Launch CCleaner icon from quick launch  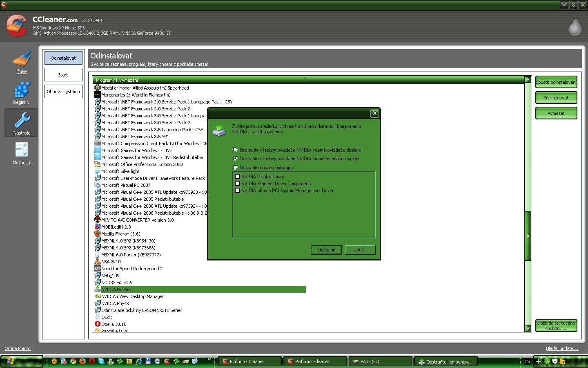pyautogui.click(x=167, y=361)
